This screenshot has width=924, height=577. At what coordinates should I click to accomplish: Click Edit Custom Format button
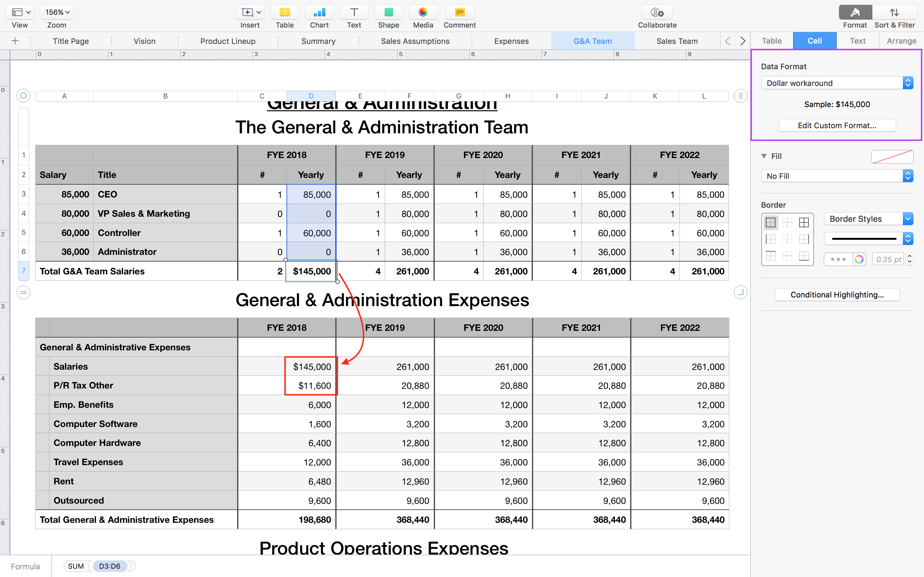836,126
